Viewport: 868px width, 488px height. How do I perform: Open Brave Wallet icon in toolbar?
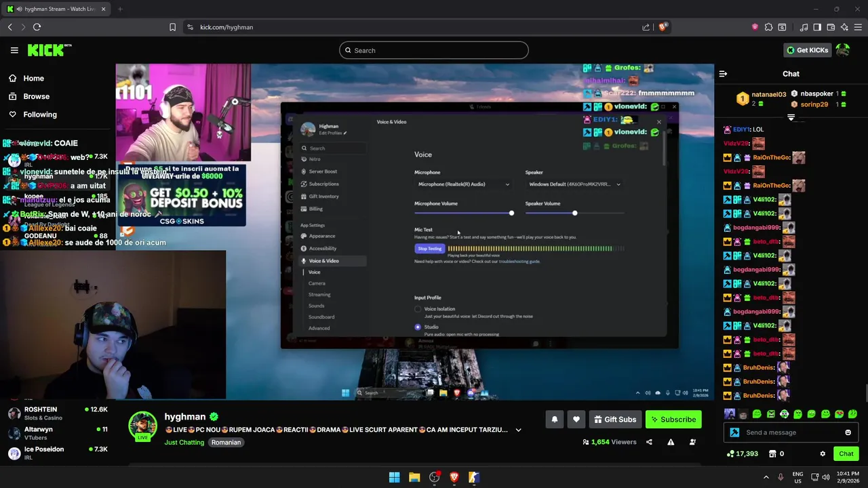coord(831,27)
